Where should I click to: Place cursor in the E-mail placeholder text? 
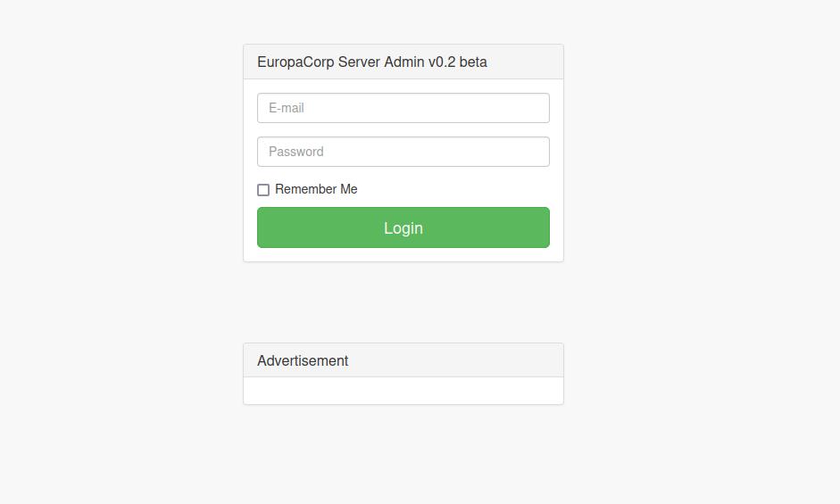click(x=286, y=108)
